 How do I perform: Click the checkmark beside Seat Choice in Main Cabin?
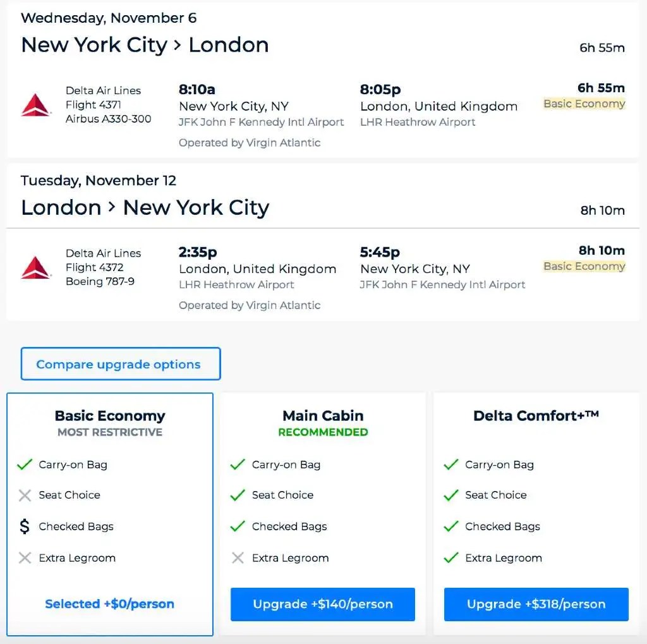tap(238, 495)
